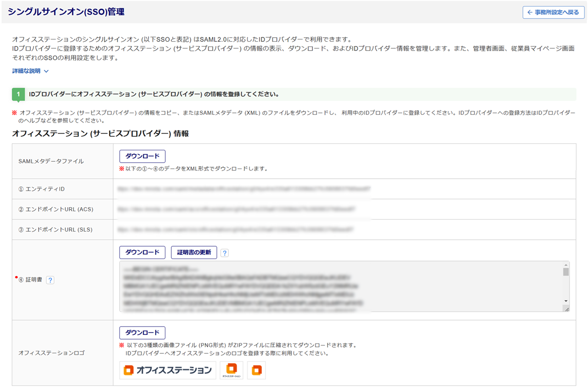Image resolution: width=588 pixels, height=390 pixels.
Task: Open help icon beside ④ 証明書 label
Action: [50, 280]
